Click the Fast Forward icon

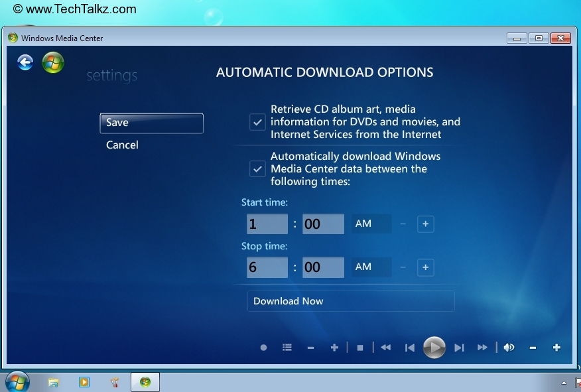coord(482,347)
